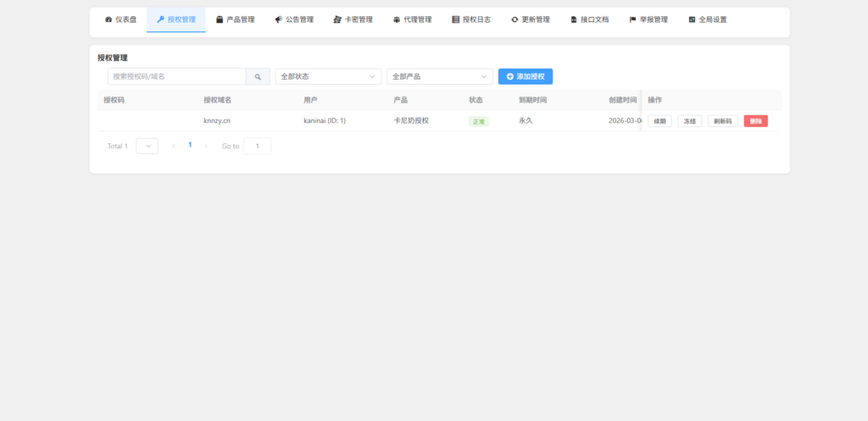Focus the 搜索授权码/域名 search field
868x421 pixels.
pos(176,76)
